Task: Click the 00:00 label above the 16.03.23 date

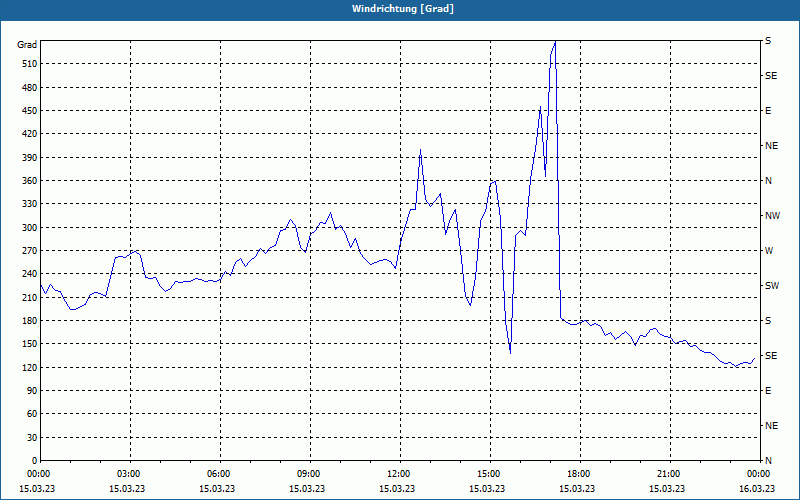Action: 758,474
